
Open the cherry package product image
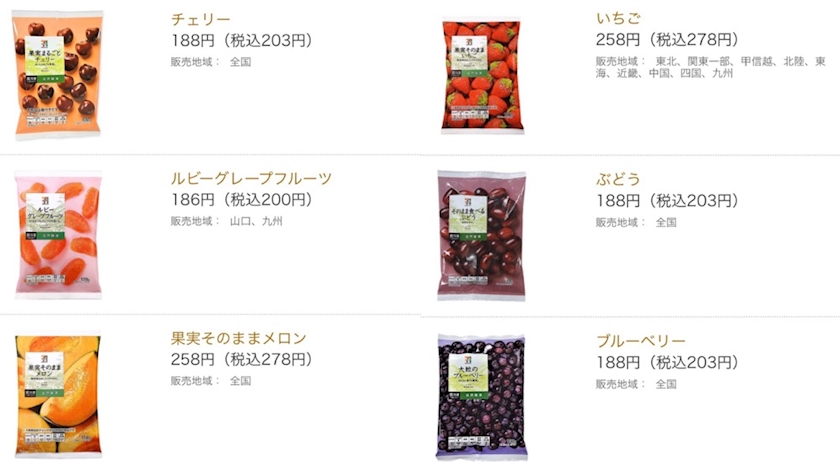click(x=58, y=75)
